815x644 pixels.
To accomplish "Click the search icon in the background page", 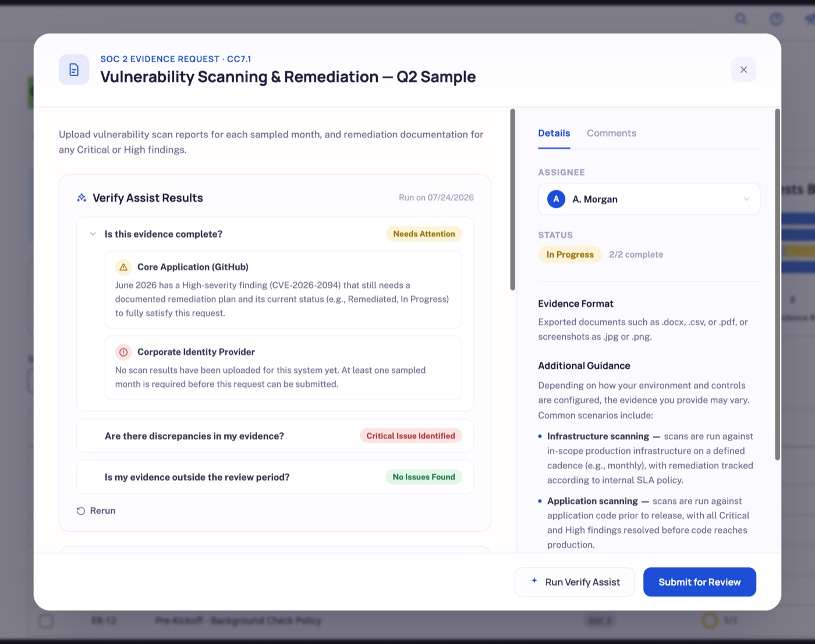I will [x=741, y=19].
